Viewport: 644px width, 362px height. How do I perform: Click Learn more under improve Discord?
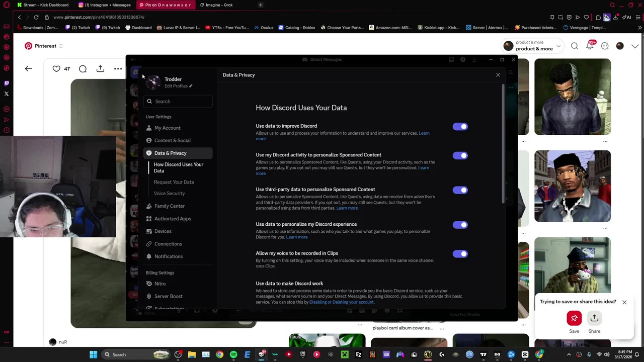click(x=424, y=133)
